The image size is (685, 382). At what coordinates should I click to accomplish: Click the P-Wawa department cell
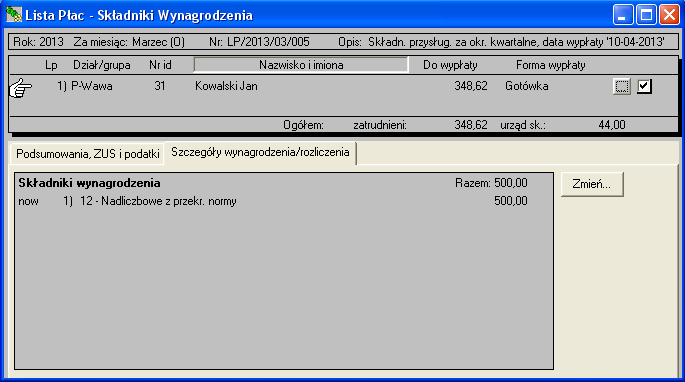(92, 86)
